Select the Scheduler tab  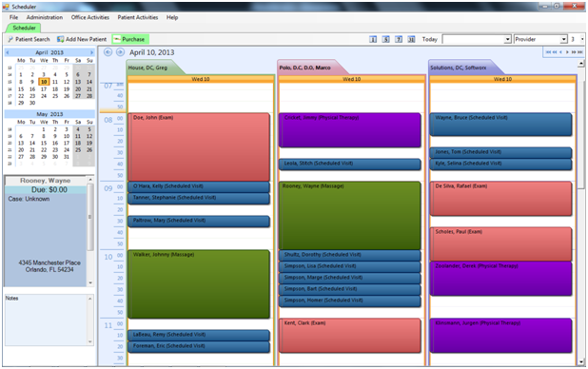[24, 28]
